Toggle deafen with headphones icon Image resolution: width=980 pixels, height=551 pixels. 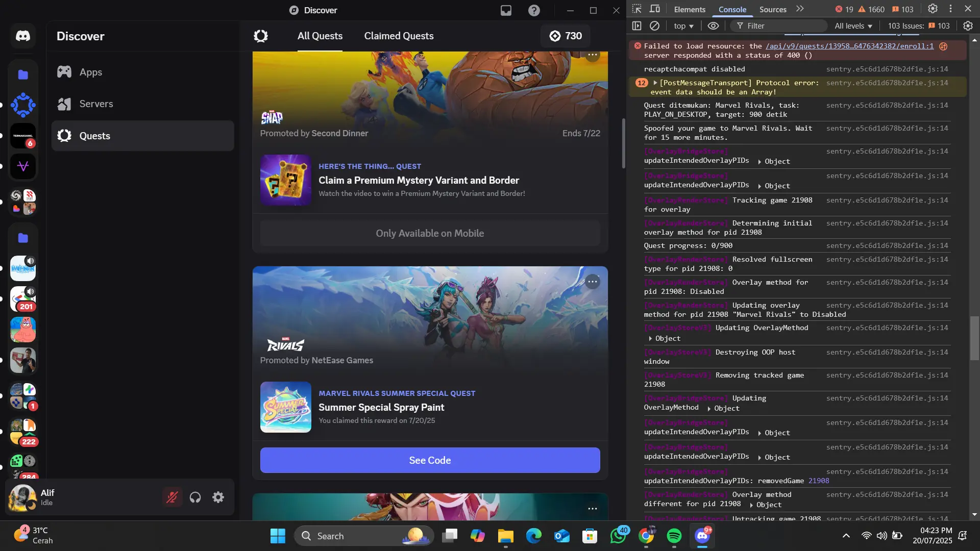(195, 497)
